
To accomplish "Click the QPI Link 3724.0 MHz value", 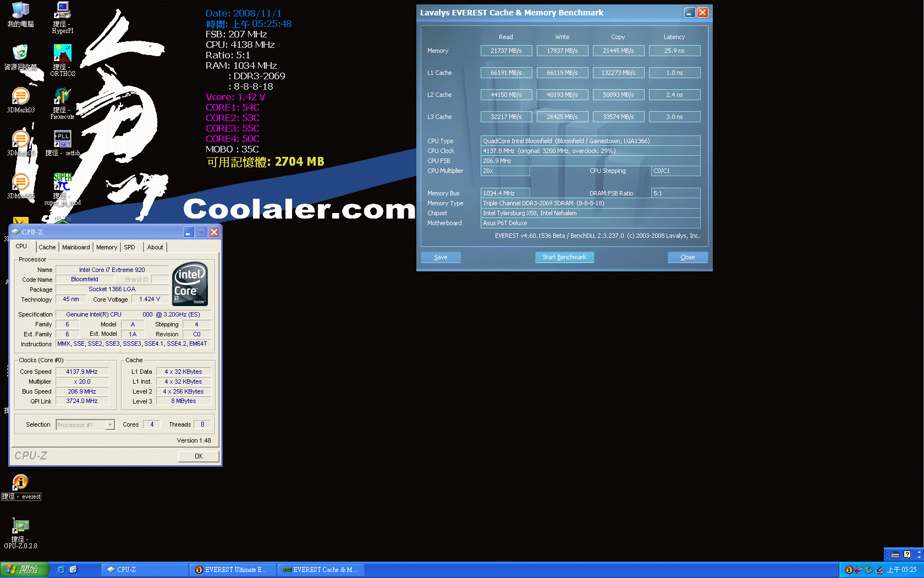I will coord(82,401).
